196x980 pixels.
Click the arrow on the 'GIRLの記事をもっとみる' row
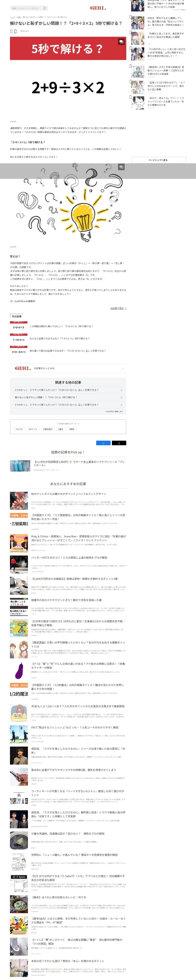[123, 368]
